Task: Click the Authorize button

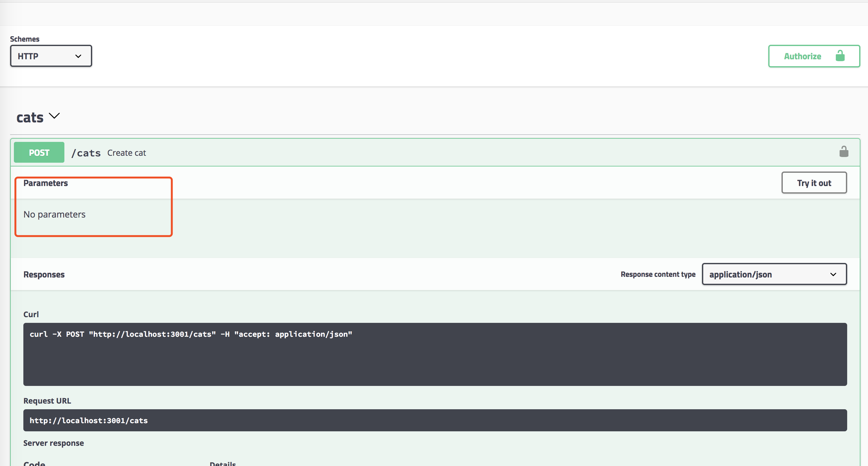Action: 802,56
